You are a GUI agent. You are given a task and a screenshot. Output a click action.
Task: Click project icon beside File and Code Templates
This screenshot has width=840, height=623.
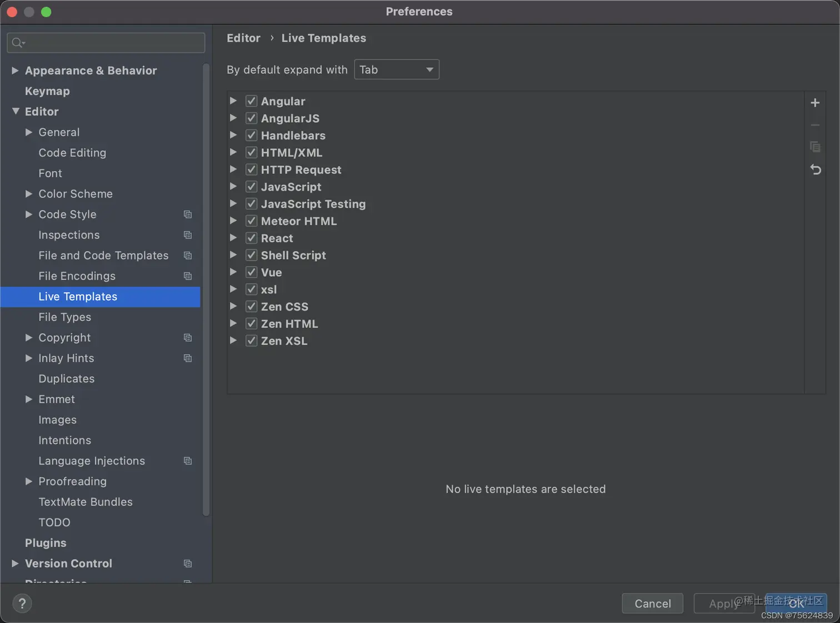tap(188, 256)
